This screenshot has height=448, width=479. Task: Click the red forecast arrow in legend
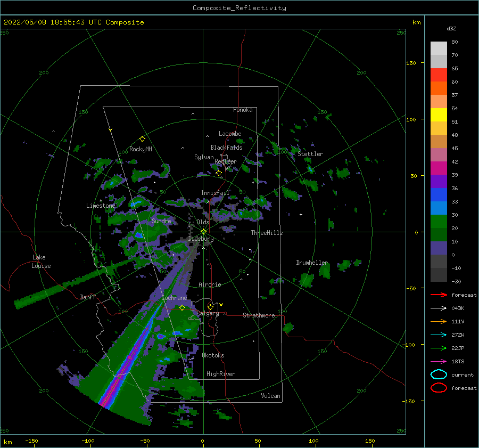(439, 295)
